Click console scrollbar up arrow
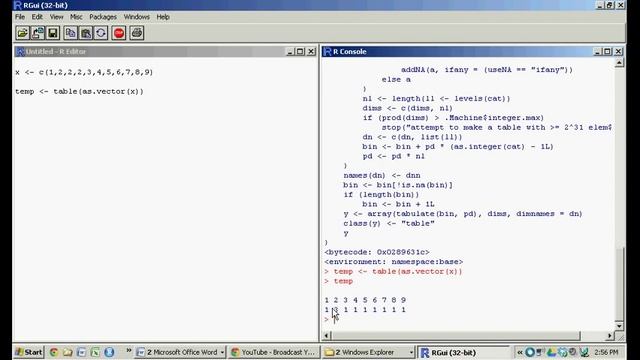The height and width of the screenshot is (360, 640). point(619,63)
